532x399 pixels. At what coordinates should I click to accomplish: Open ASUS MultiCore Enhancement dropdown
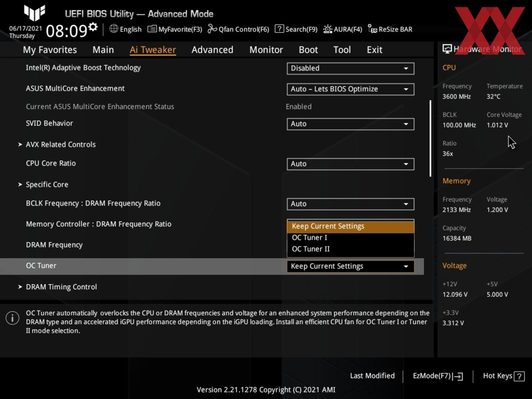(350, 89)
